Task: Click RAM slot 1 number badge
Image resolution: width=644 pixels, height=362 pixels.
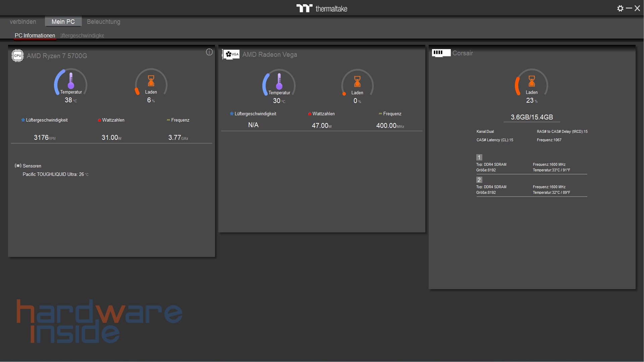Action: 479,158
